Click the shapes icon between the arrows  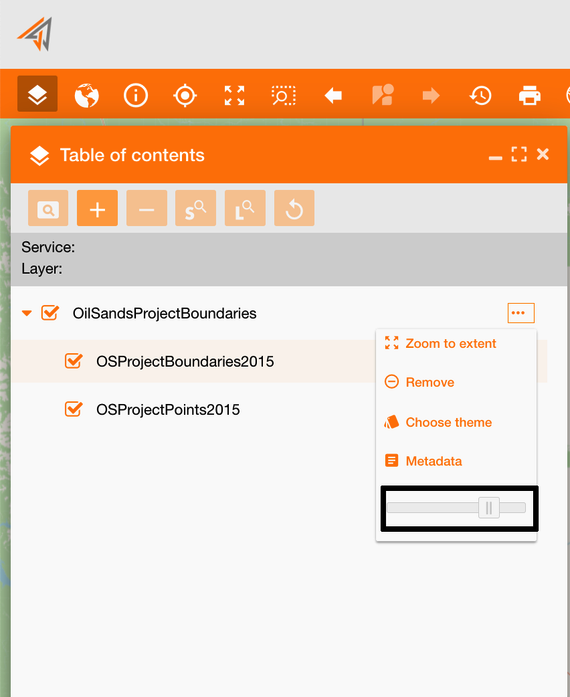pos(382,95)
